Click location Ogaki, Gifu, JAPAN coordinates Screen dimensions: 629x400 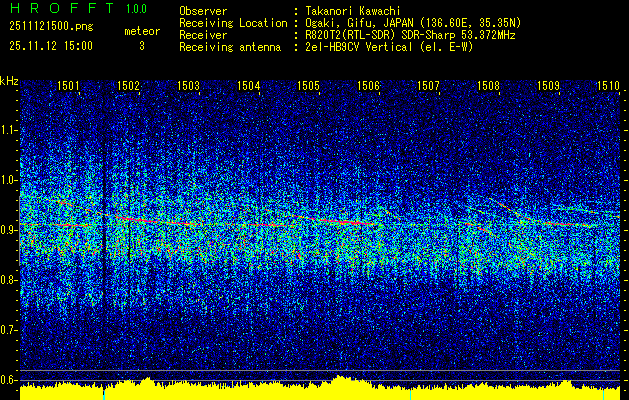[413, 23]
